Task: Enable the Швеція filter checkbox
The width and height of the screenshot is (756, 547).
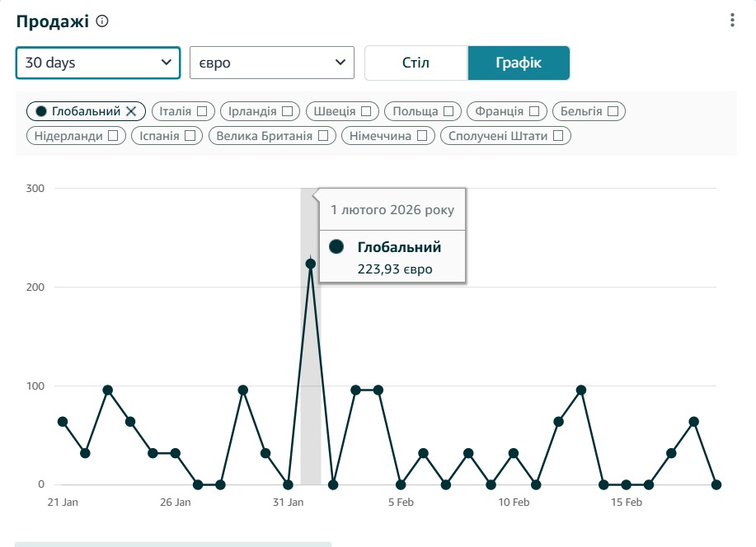Action: [366, 111]
